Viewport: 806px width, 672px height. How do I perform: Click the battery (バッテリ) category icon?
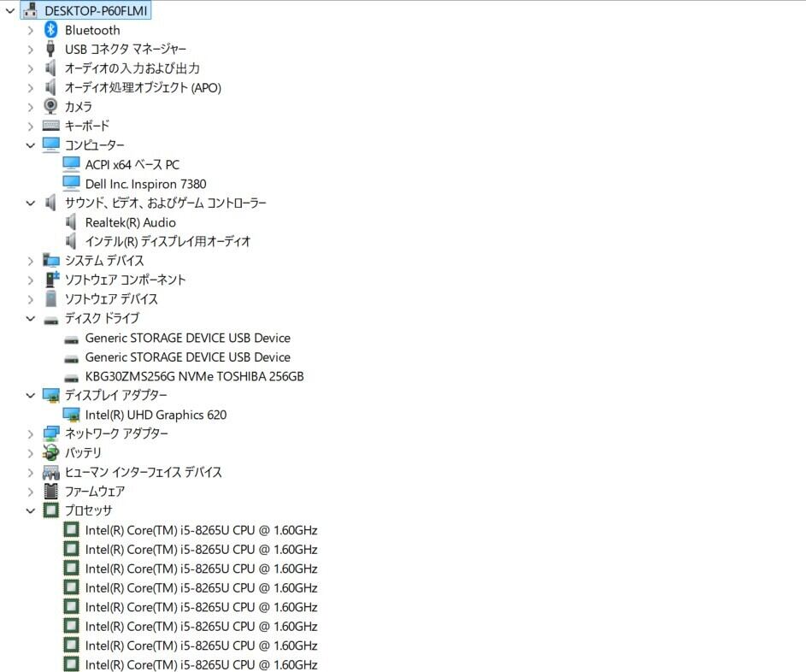click(50, 452)
